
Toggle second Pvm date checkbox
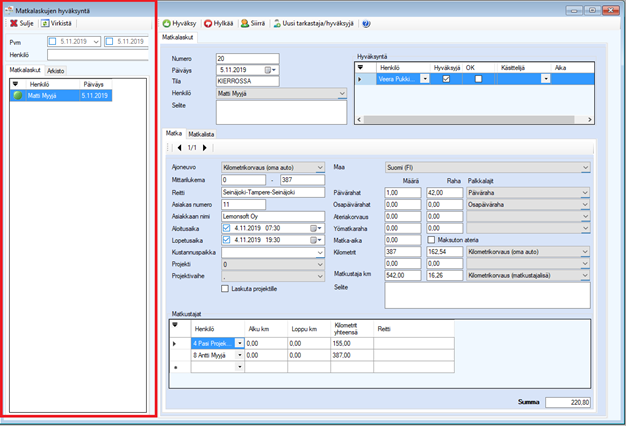point(109,41)
